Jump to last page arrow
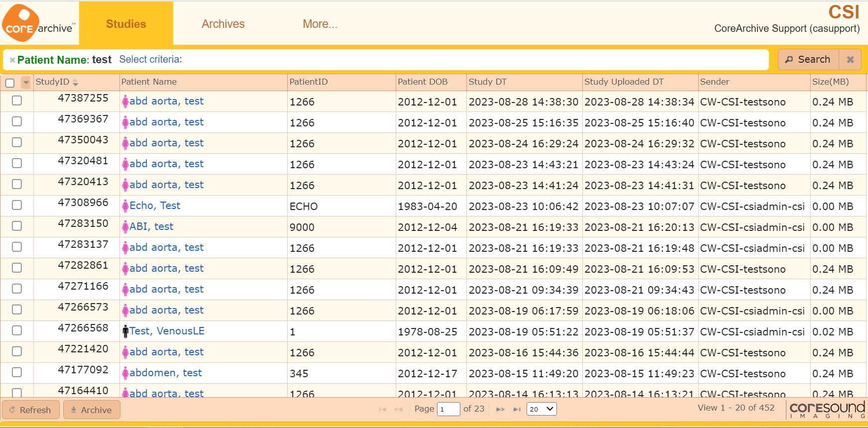Screen dimensions: 868x428 (x=517, y=409)
